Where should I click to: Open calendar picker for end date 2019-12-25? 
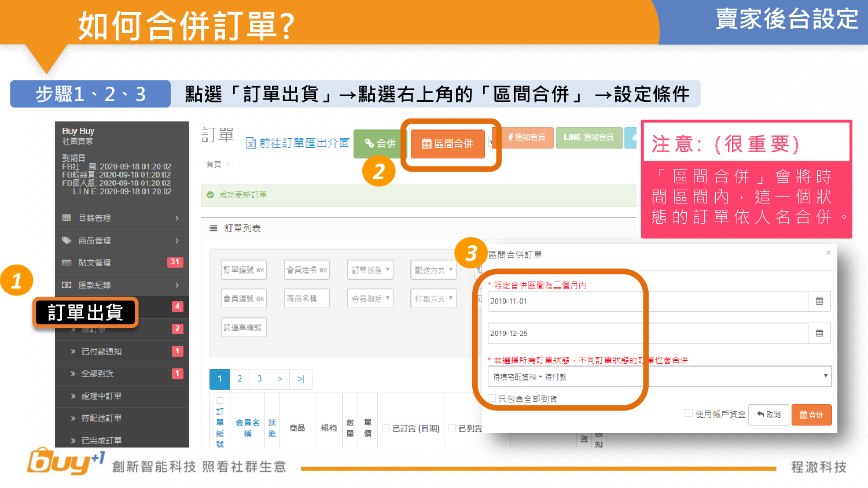click(819, 333)
